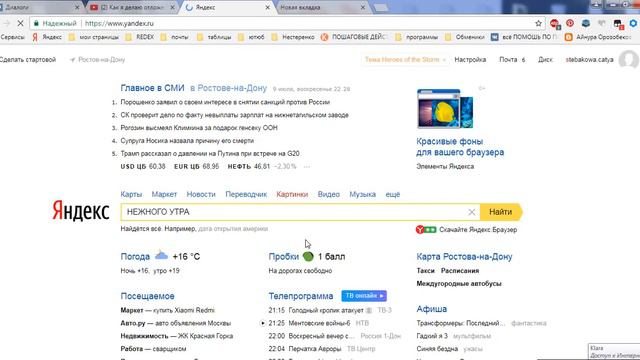Open the Новости service link
This screenshot has height=360, width=640.
tap(201, 194)
